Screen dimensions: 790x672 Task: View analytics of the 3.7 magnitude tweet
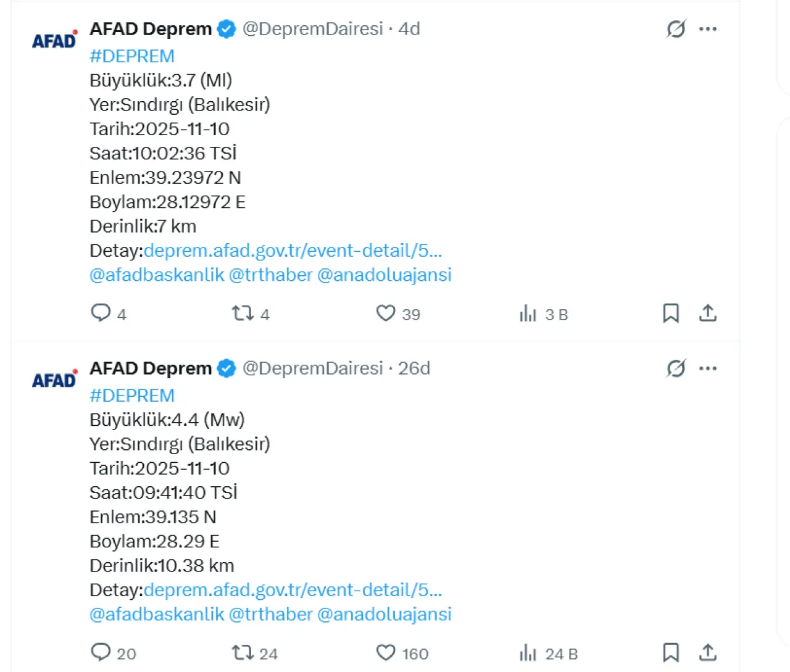[x=528, y=313]
